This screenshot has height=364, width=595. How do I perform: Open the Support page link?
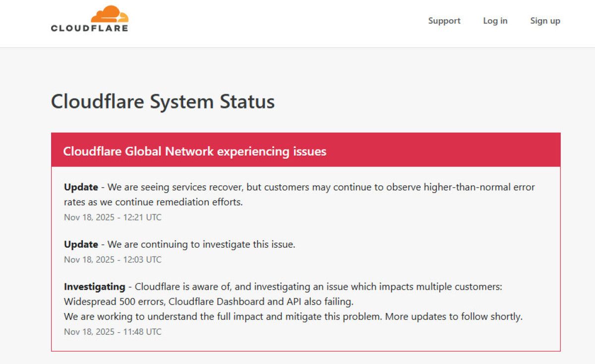pyautogui.click(x=444, y=21)
